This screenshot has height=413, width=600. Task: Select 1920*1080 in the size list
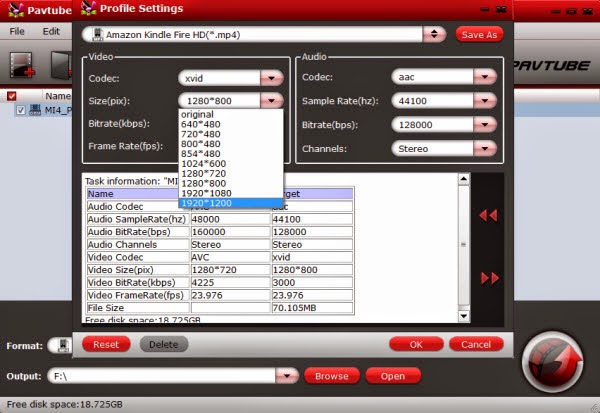pyautogui.click(x=231, y=193)
